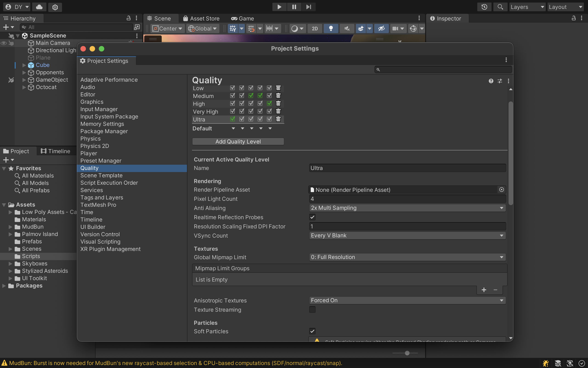The width and height of the screenshot is (588, 368).
Task: Toggle first platform checkbox for Low
Action: pyautogui.click(x=232, y=88)
